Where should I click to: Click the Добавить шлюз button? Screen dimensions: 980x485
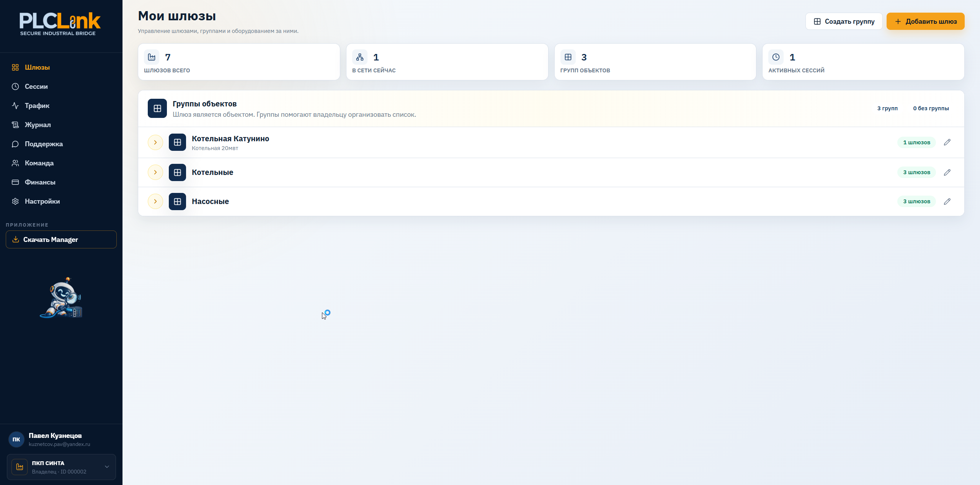click(925, 21)
